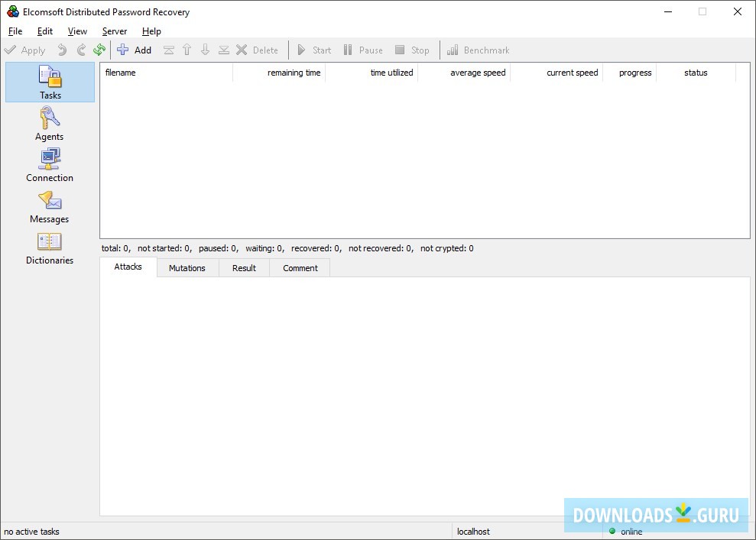756x540 pixels.
Task: Refresh using the green arrows icon
Action: [x=99, y=50]
